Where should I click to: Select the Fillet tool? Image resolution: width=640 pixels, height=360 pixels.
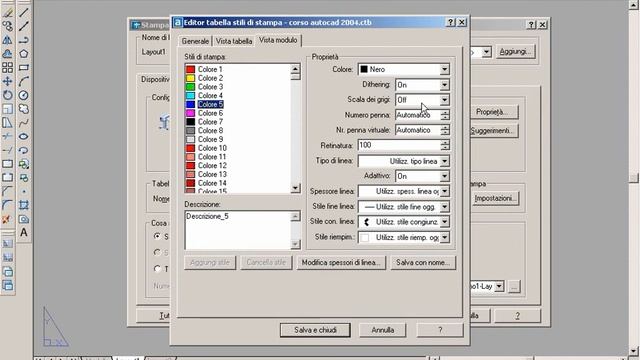pyautogui.click(x=7, y=205)
